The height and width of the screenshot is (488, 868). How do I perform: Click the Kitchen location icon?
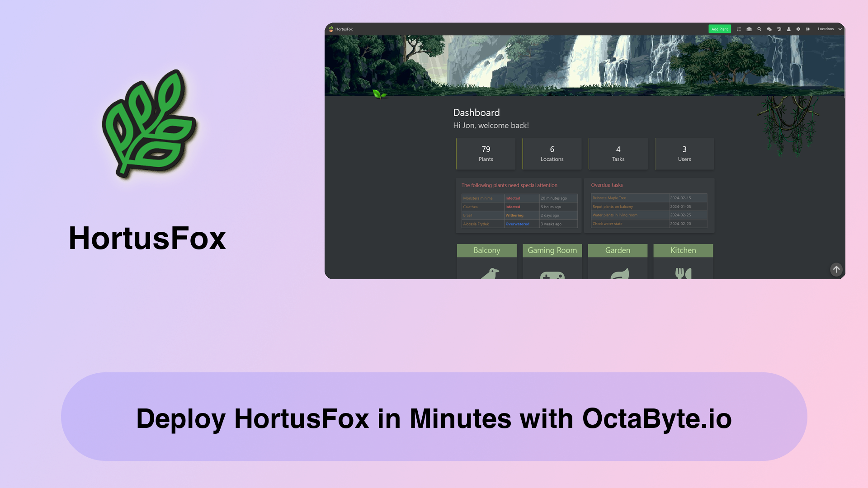pos(683,273)
